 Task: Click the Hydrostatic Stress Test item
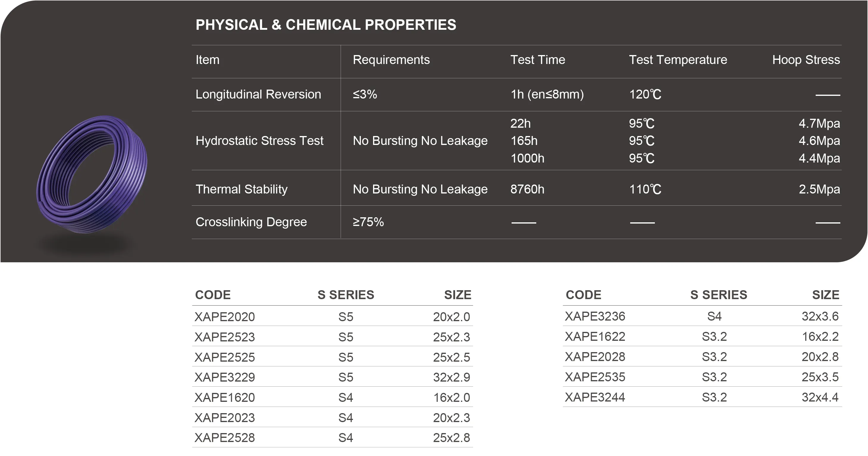click(x=259, y=141)
